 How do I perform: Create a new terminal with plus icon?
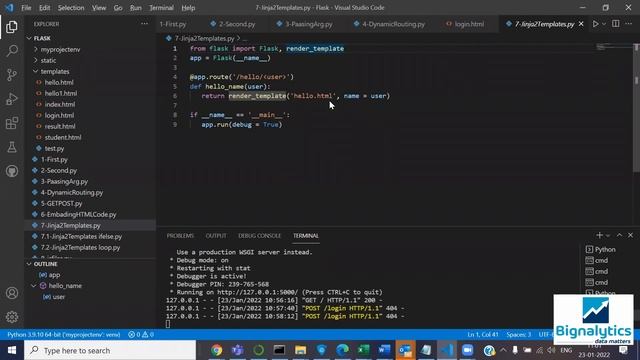pos(599,235)
